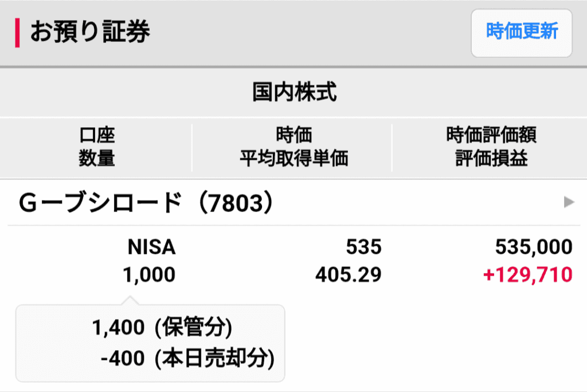Screen dimensions: 587x392
Task: Click the お預り証券 page heading
Action: click(x=90, y=32)
